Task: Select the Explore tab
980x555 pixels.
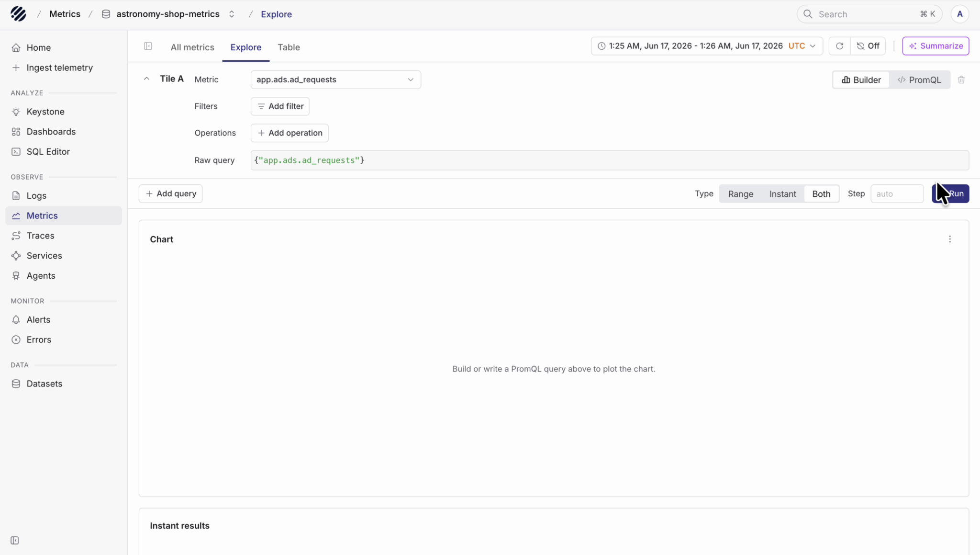Action: click(245, 47)
